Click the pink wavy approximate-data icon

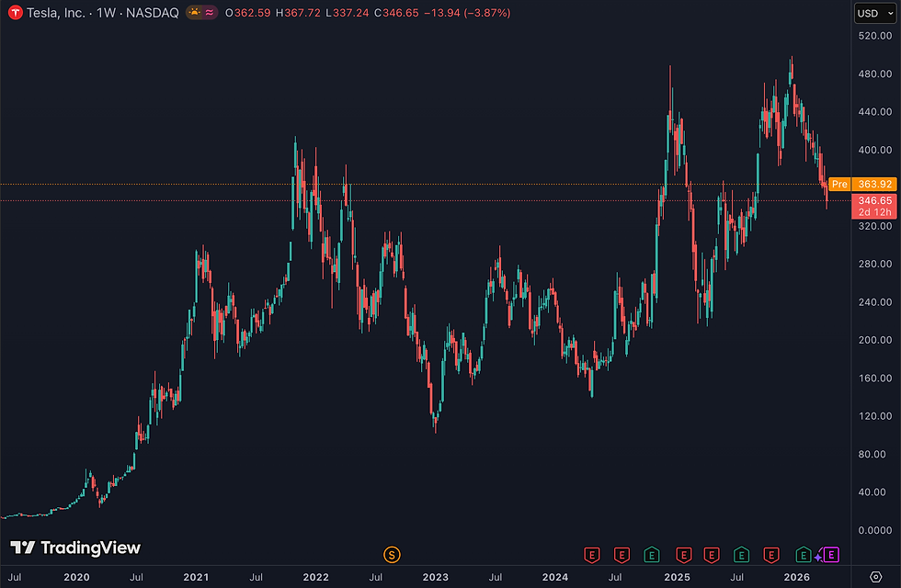(x=210, y=13)
